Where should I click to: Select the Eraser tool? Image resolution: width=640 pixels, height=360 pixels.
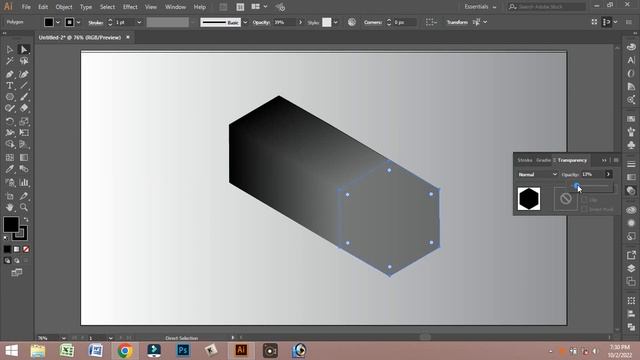point(24,108)
